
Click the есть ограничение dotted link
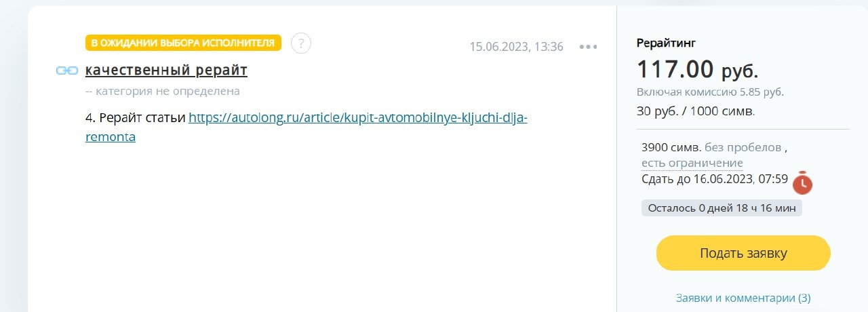tap(692, 163)
